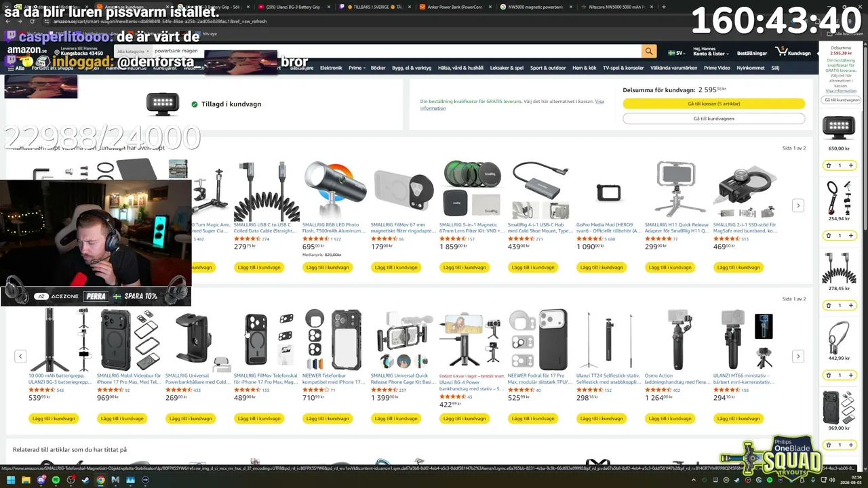
Task: Add GoPro Media Mod to cart
Action: coord(601,268)
